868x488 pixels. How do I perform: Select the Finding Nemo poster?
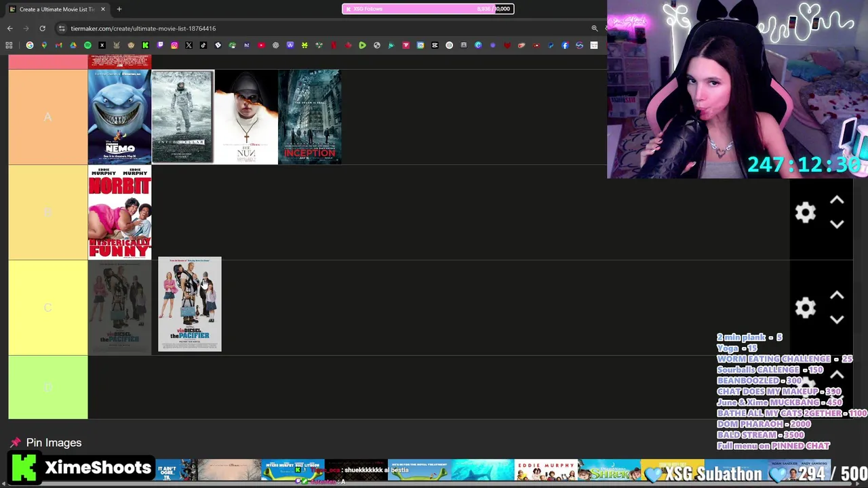(x=119, y=117)
